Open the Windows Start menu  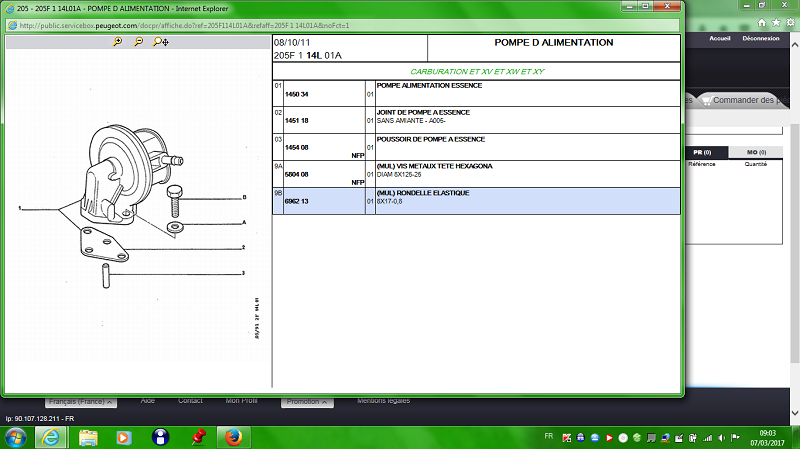tap(16, 438)
